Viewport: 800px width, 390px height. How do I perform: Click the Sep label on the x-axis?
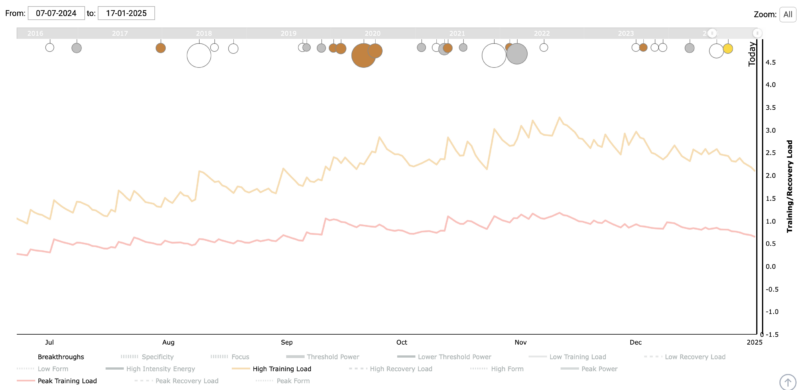click(x=287, y=342)
